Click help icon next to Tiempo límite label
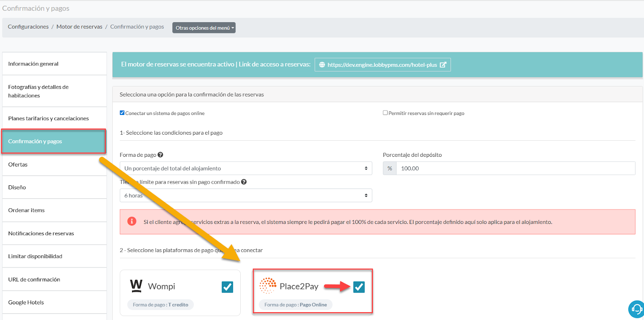This screenshot has width=644, height=320. [x=244, y=182]
